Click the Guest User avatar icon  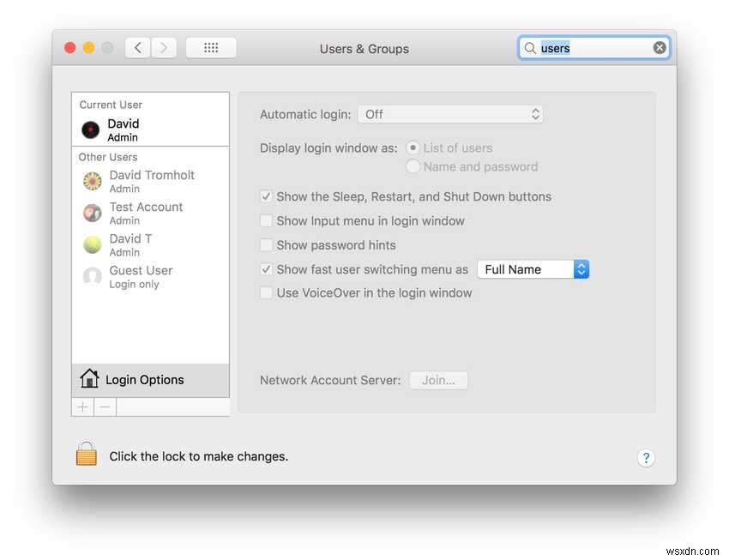click(92, 276)
